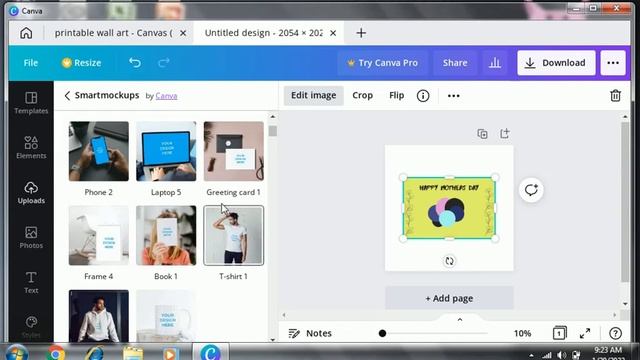
Task: Go to Canva home icon
Action: 26,33
